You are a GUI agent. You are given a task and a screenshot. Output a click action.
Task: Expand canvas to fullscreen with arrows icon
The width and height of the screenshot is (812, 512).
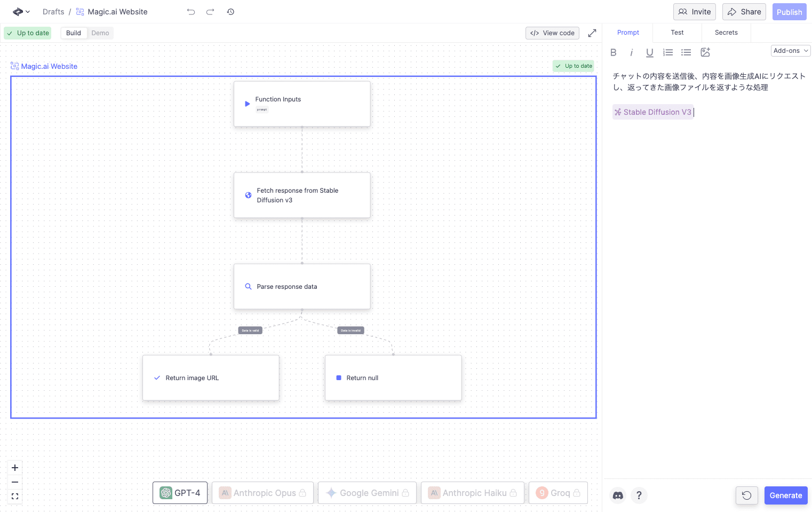click(592, 33)
